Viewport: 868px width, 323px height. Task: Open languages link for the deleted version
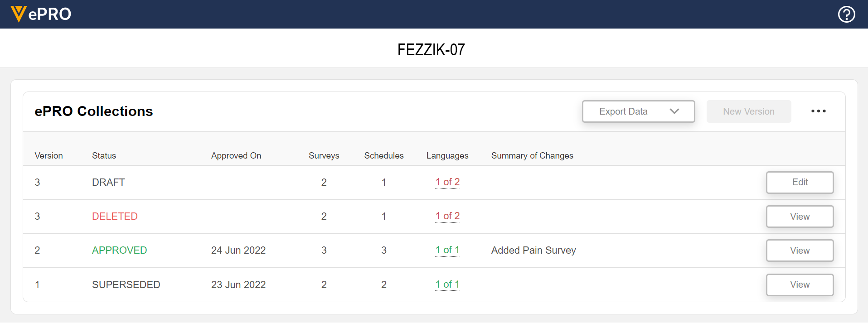[x=447, y=216]
